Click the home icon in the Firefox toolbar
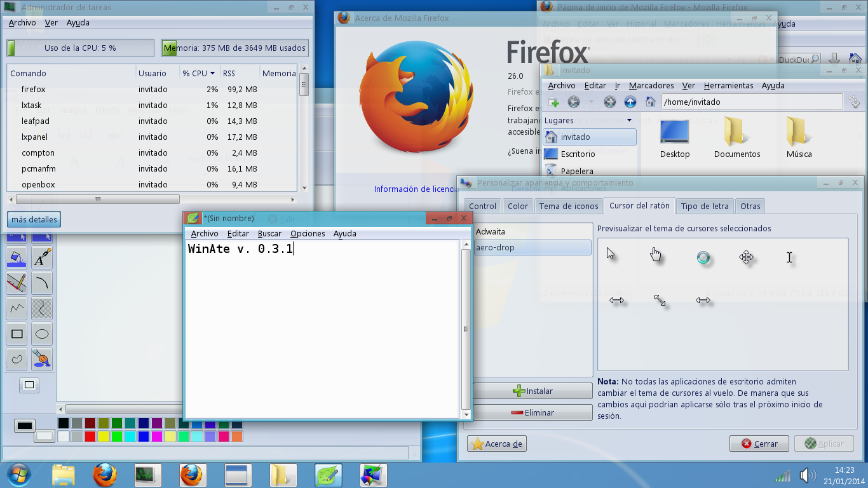This screenshot has height=488, width=868. tap(855, 60)
